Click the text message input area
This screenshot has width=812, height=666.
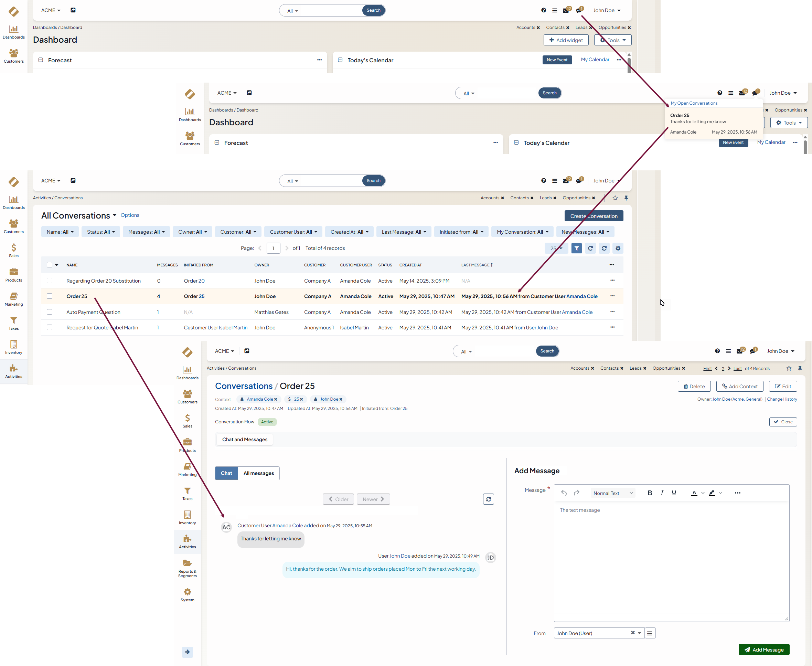671,556
